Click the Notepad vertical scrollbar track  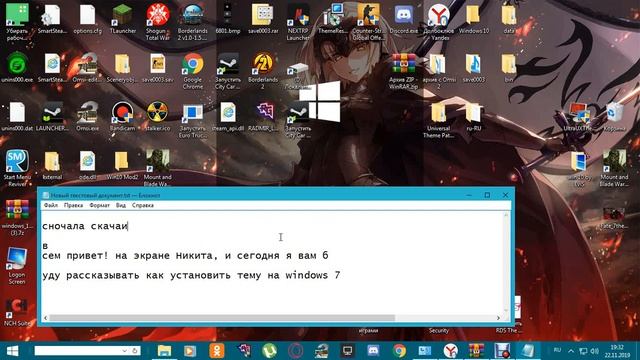click(506, 262)
